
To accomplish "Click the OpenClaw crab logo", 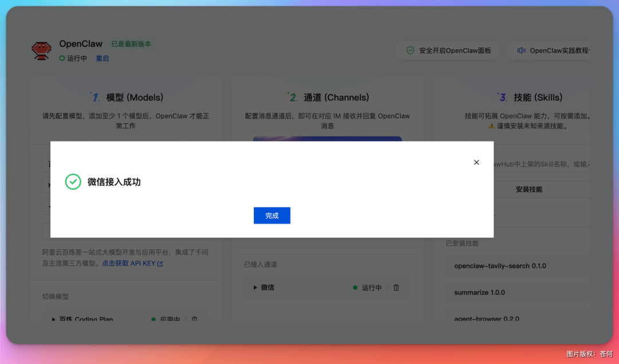I will click(41, 50).
